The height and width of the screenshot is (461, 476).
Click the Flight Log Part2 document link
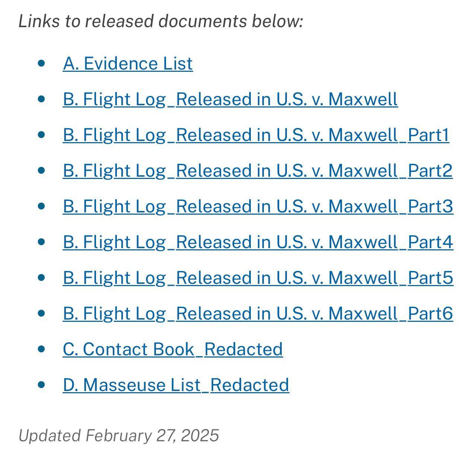(258, 171)
